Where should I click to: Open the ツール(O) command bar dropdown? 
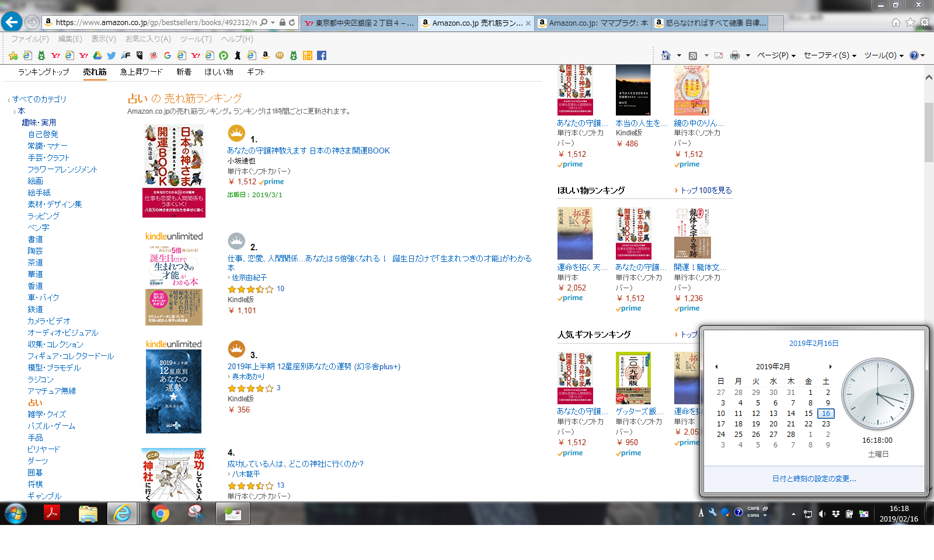[884, 55]
